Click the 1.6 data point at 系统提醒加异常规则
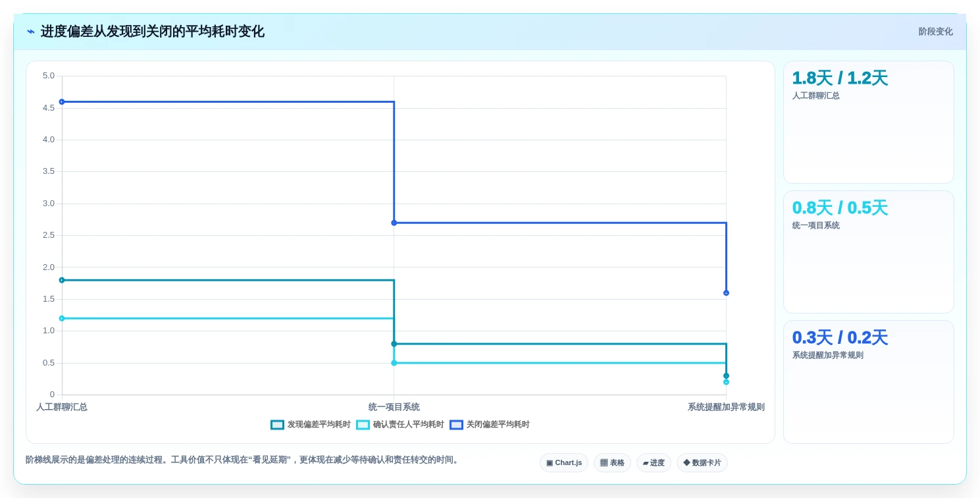Screen dimensions: 980x498 (x=726, y=293)
